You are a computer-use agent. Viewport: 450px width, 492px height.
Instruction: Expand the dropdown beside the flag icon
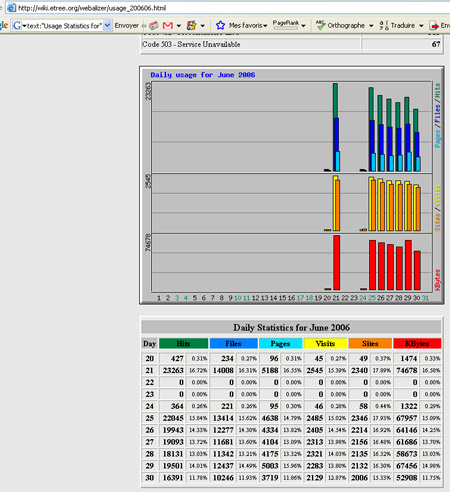[x=202, y=26]
